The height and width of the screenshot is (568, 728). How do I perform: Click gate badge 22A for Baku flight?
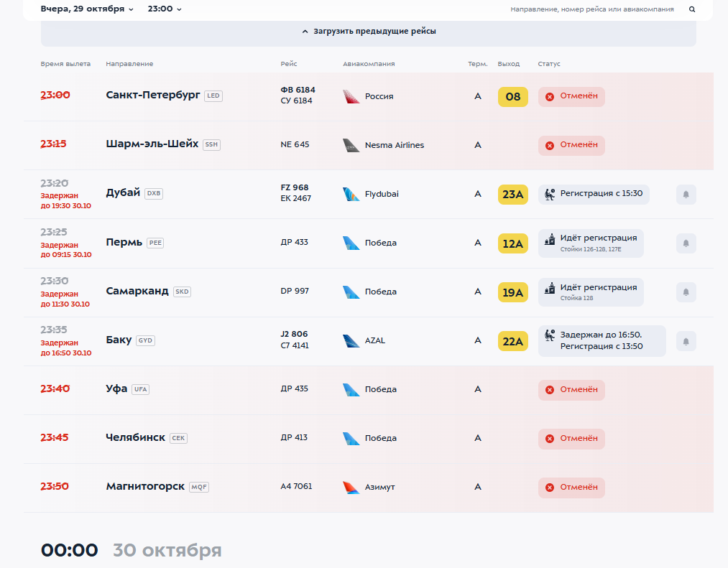click(x=512, y=342)
